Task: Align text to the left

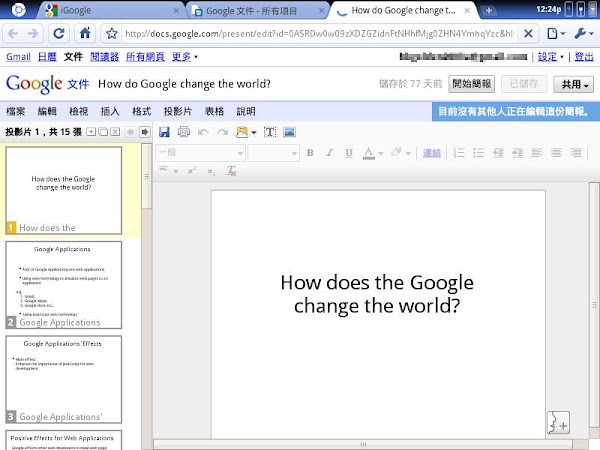Action: [x=537, y=153]
